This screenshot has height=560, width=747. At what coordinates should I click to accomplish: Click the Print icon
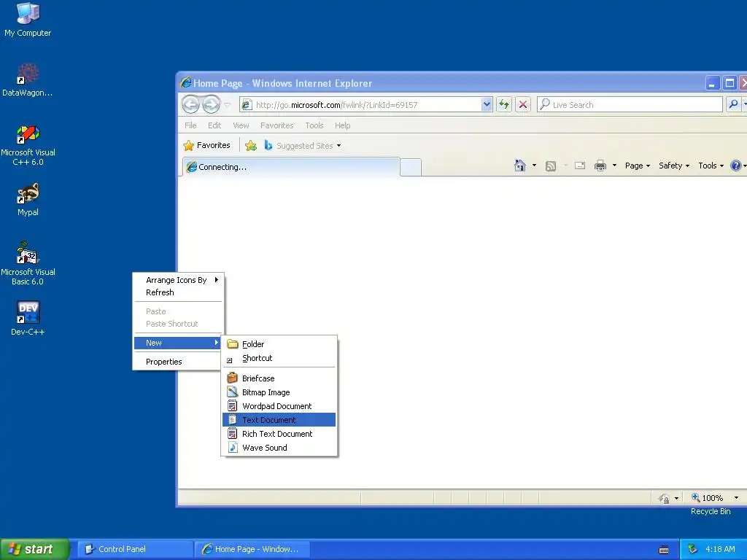click(x=600, y=166)
